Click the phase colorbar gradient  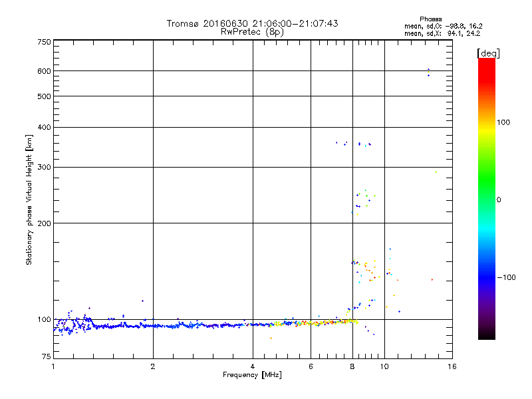[487, 198]
